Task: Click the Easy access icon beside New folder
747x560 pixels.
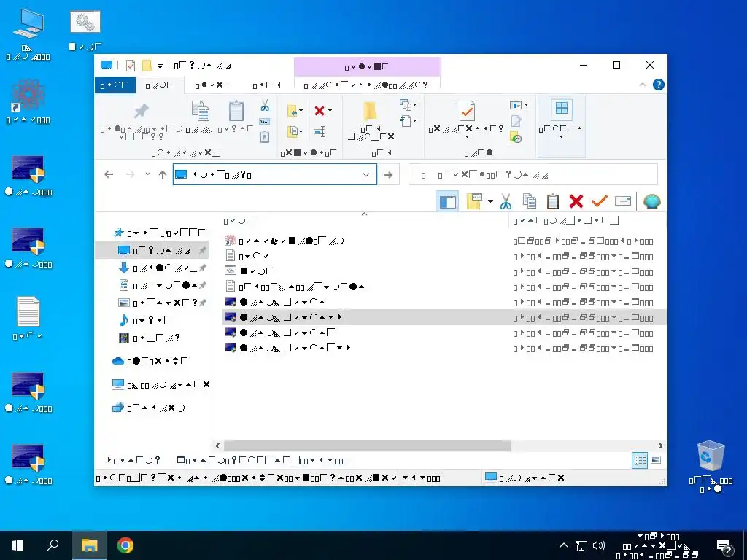Action: 406,121
